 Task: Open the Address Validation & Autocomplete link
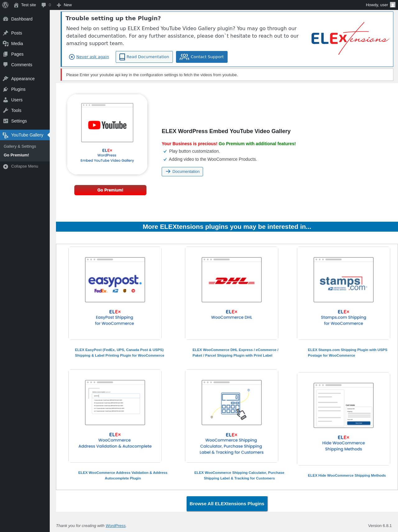click(123, 475)
